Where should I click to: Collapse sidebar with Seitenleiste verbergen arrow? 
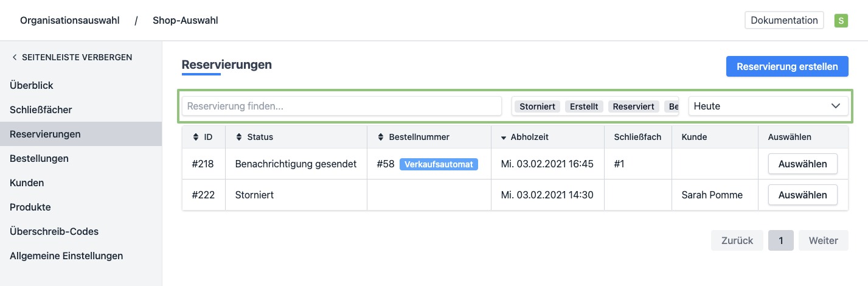[x=15, y=58]
